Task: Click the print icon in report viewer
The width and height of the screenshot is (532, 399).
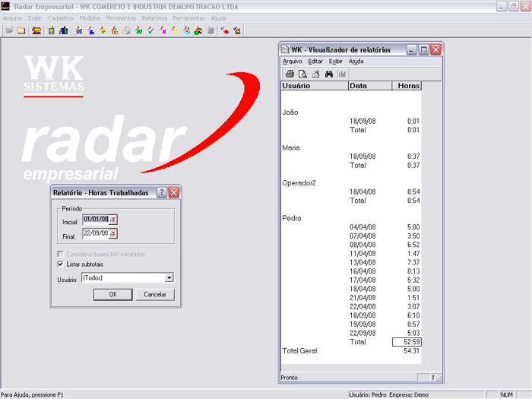Action: [x=290, y=74]
